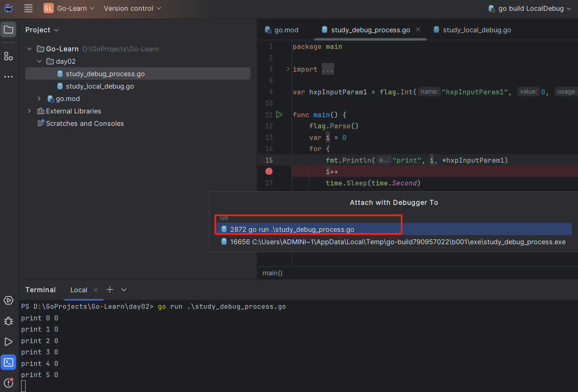Click the folded import ellipsis placeholder
578x392 pixels.
pyautogui.click(x=328, y=69)
